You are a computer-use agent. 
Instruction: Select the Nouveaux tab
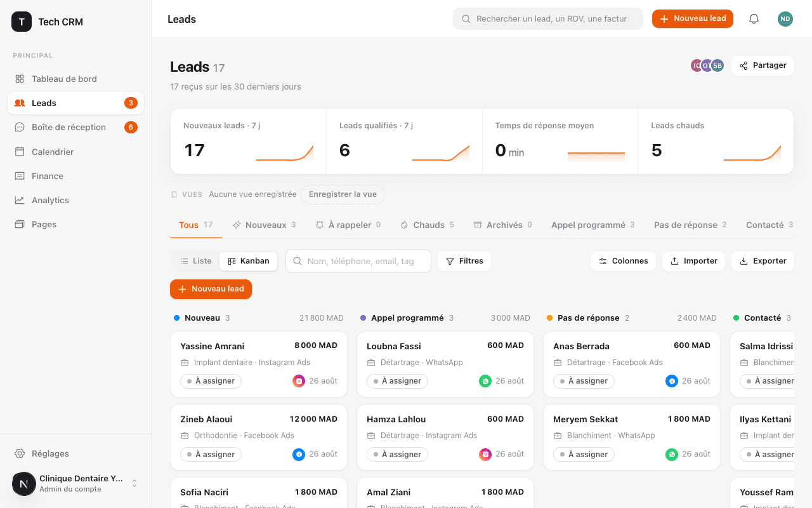point(265,225)
